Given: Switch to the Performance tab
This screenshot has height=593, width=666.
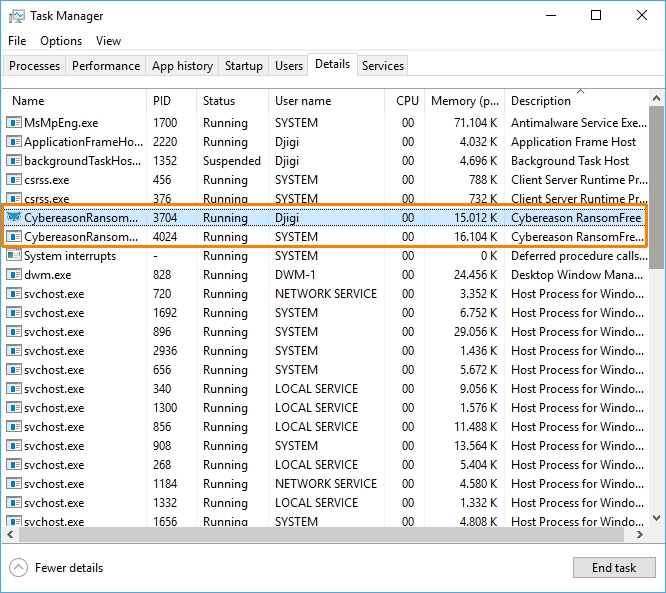Looking at the screenshot, I should tap(106, 66).
